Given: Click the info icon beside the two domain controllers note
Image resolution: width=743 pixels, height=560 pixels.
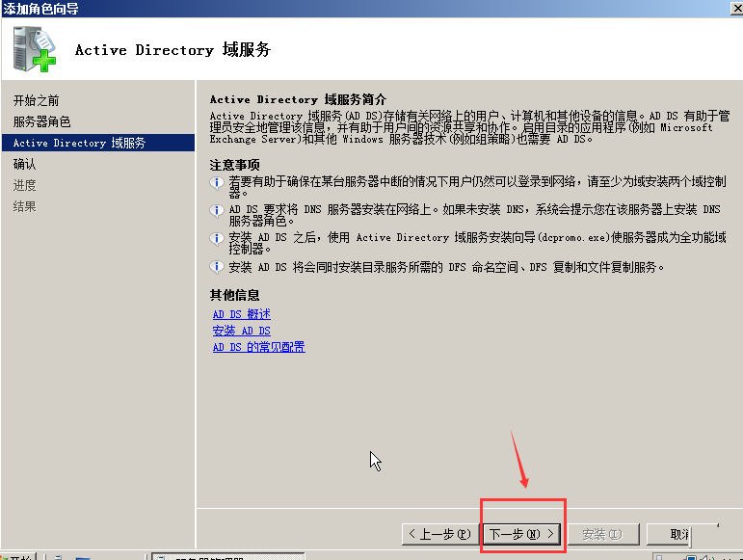Looking at the screenshot, I should [217, 183].
